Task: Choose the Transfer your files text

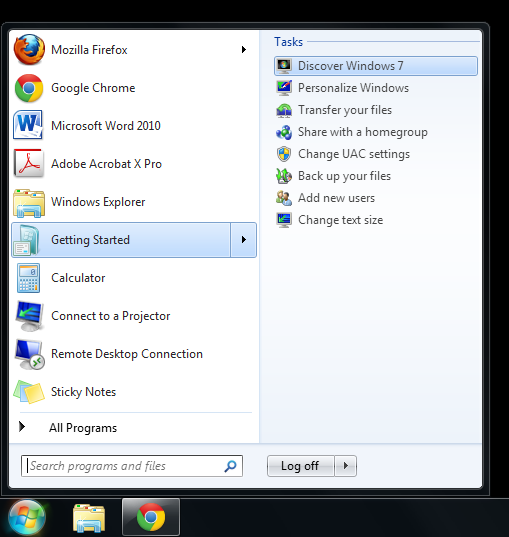Action: point(345,110)
